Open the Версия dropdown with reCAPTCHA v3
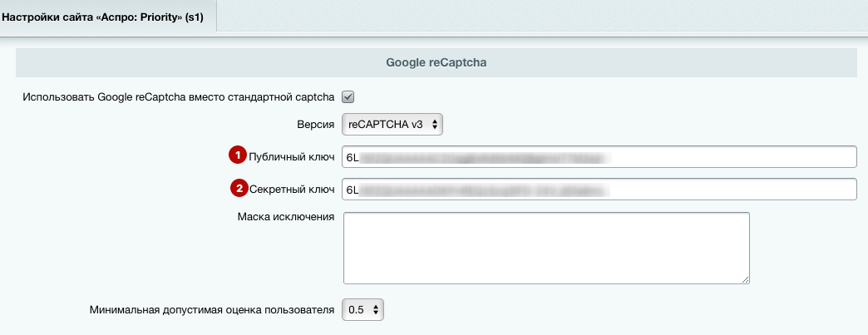 click(392, 125)
